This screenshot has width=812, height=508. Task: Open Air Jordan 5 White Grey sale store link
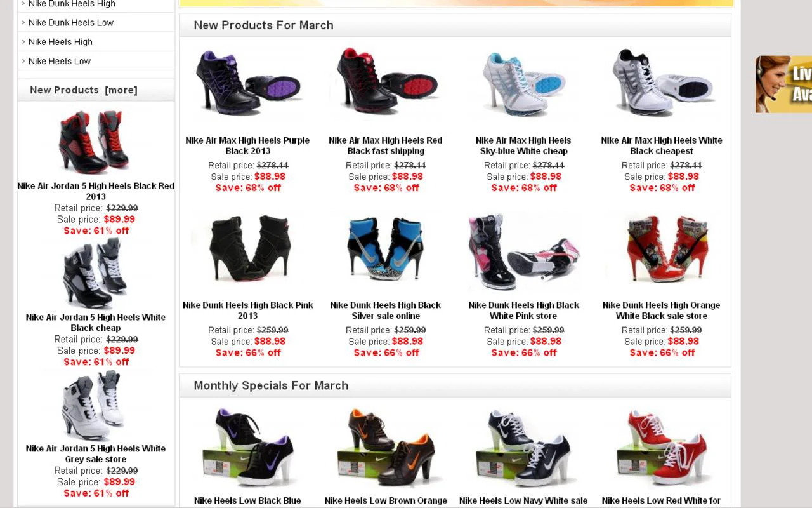pos(96,454)
